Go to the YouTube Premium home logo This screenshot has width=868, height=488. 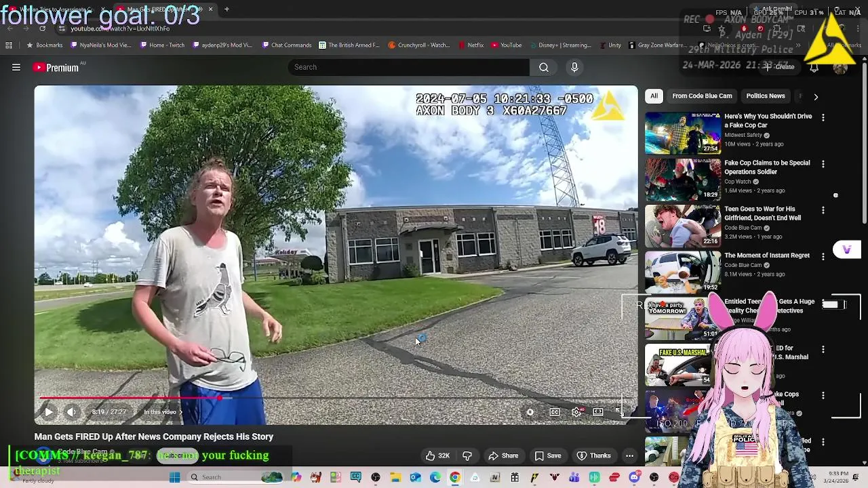tap(56, 67)
